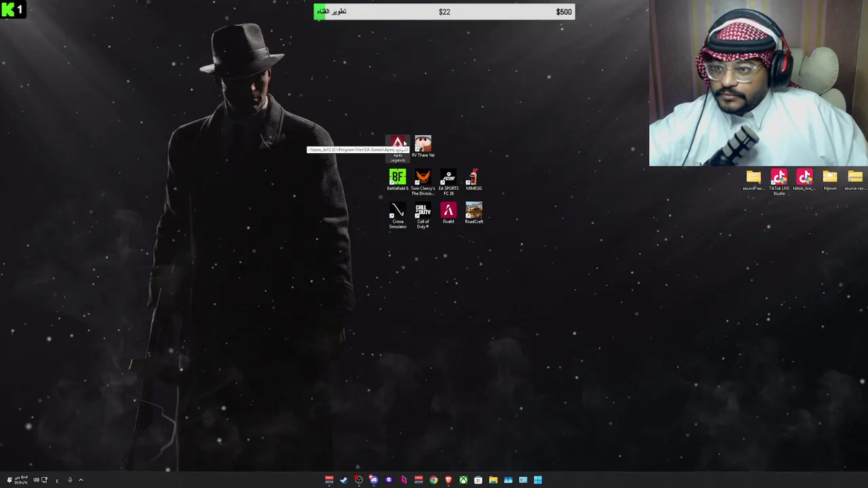Open the Battlefield 6 desktop icon

[x=398, y=180]
